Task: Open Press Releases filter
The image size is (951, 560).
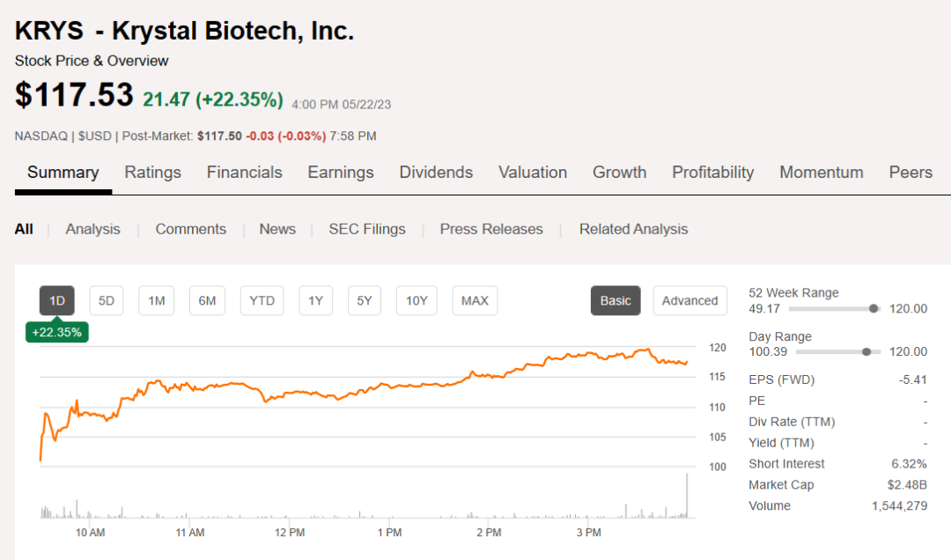Action: coord(491,229)
